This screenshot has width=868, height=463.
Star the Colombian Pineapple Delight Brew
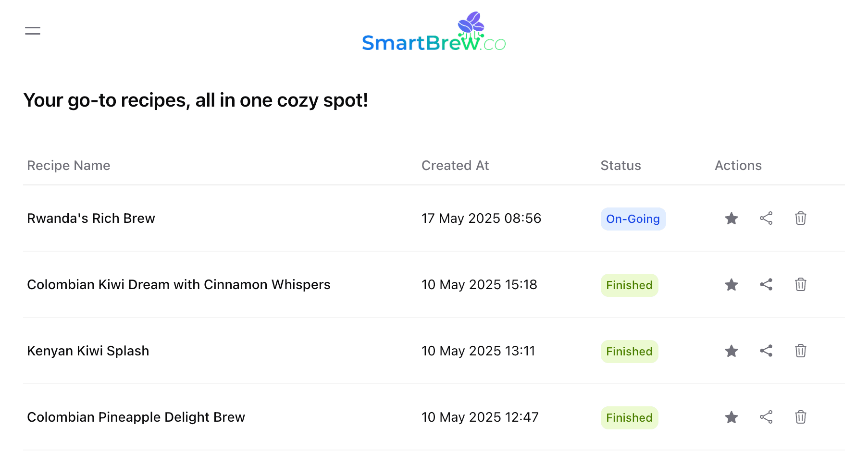(731, 417)
